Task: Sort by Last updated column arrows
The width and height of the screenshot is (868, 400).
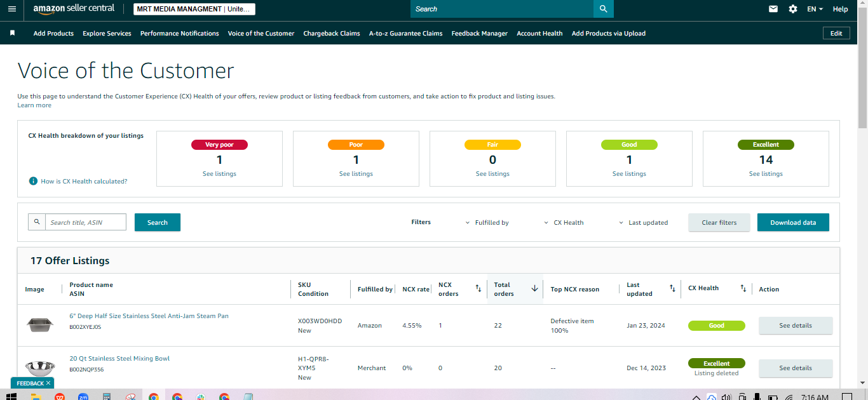Action: click(672, 288)
